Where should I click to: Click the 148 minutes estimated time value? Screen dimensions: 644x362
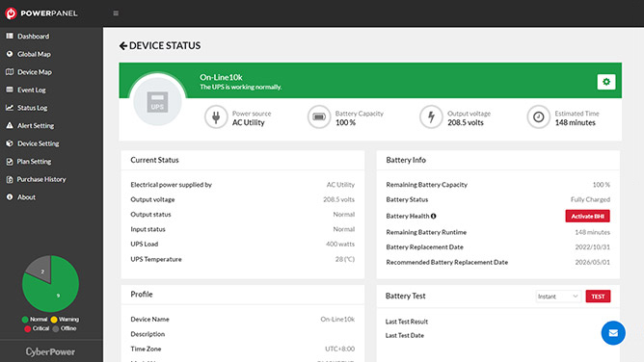(575, 122)
